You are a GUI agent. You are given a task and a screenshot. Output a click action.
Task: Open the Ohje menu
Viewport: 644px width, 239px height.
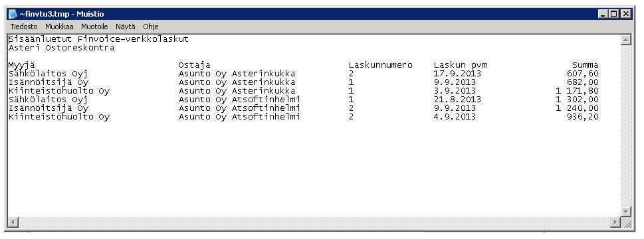click(151, 27)
